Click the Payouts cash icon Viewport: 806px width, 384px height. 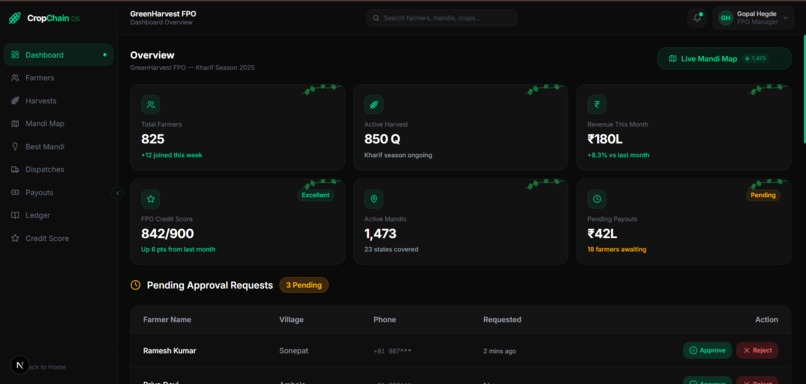pyautogui.click(x=15, y=192)
